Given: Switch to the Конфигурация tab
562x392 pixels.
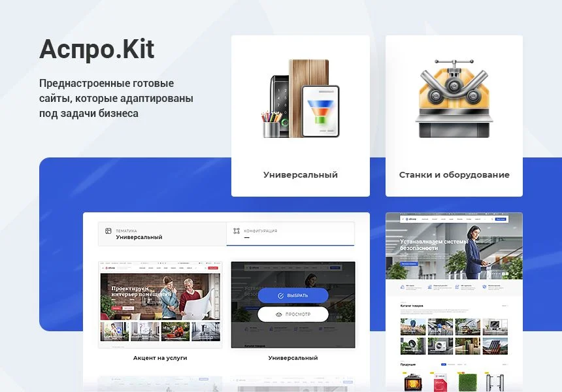Looking at the screenshot, I should click(x=290, y=234).
